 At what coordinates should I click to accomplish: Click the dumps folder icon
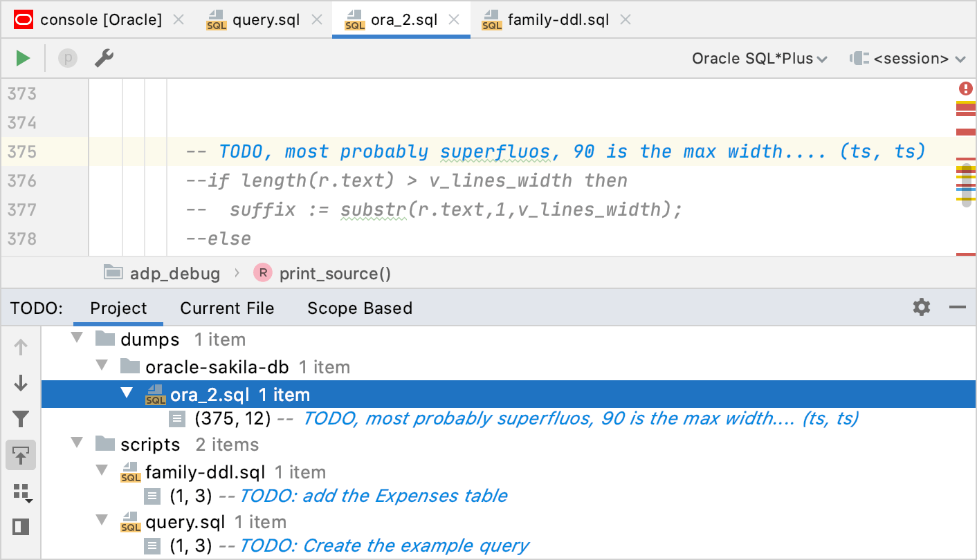(104, 339)
